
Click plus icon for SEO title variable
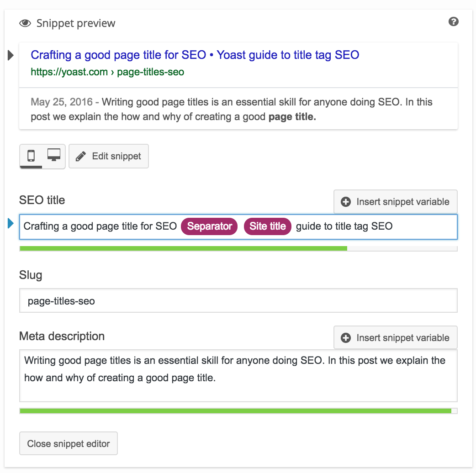pyautogui.click(x=346, y=202)
